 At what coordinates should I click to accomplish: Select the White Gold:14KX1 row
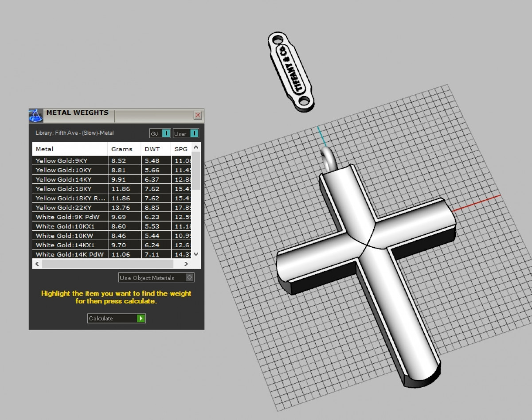113,245
